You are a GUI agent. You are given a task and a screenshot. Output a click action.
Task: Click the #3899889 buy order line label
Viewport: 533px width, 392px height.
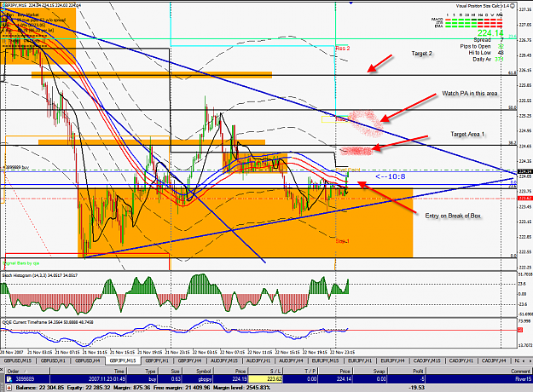click(x=15, y=168)
